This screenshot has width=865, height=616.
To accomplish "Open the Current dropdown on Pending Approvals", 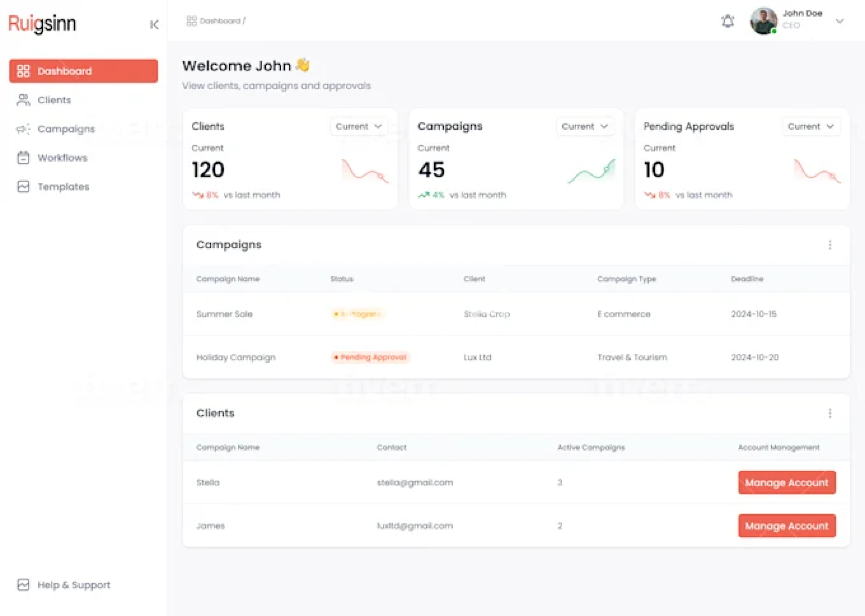I will click(x=811, y=127).
